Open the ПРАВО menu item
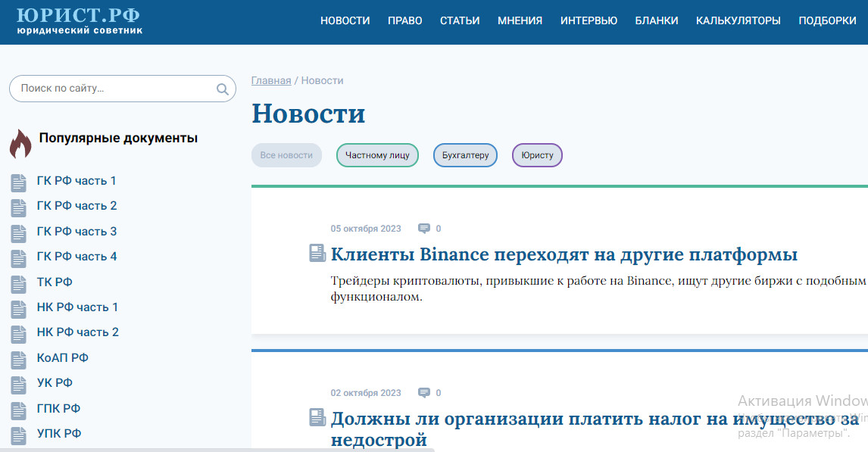 coord(404,20)
